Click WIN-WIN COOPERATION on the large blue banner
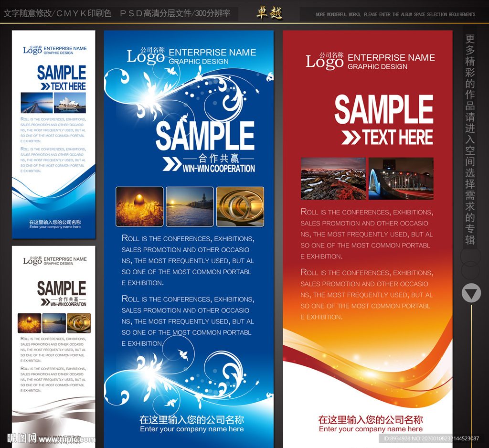The image size is (489, 448). 219,169
